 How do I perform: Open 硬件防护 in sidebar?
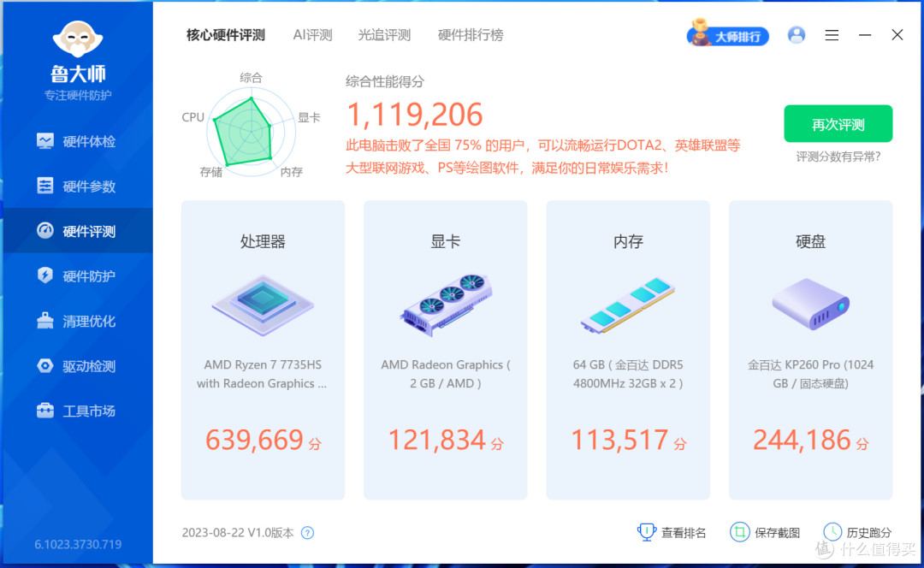pyautogui.click(x=77, y=275)
